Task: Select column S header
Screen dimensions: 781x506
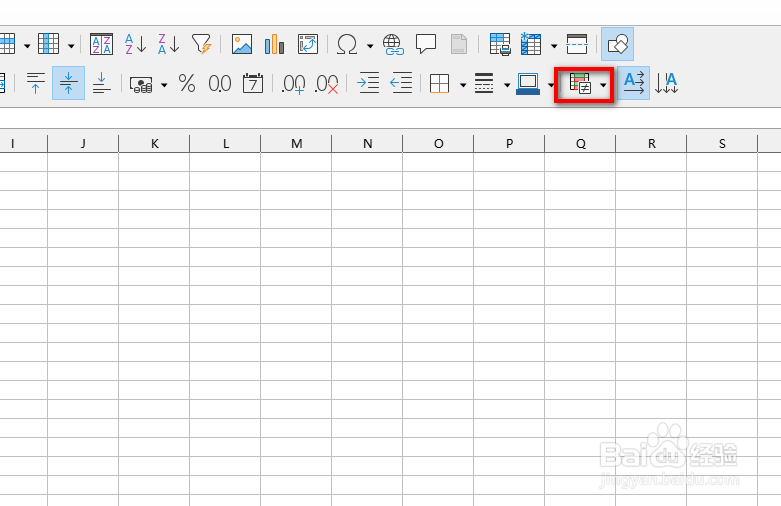Action: tap(722, 143)
